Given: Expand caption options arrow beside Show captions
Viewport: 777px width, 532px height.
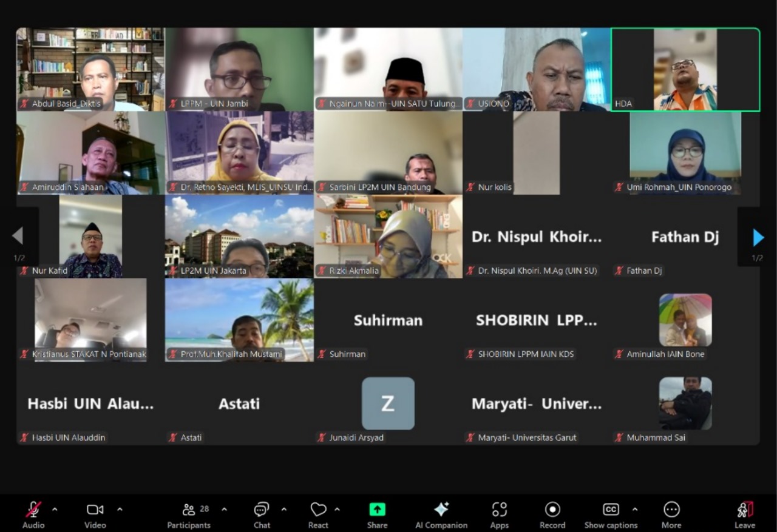Looking at the screenshot, I should [635, 510].
